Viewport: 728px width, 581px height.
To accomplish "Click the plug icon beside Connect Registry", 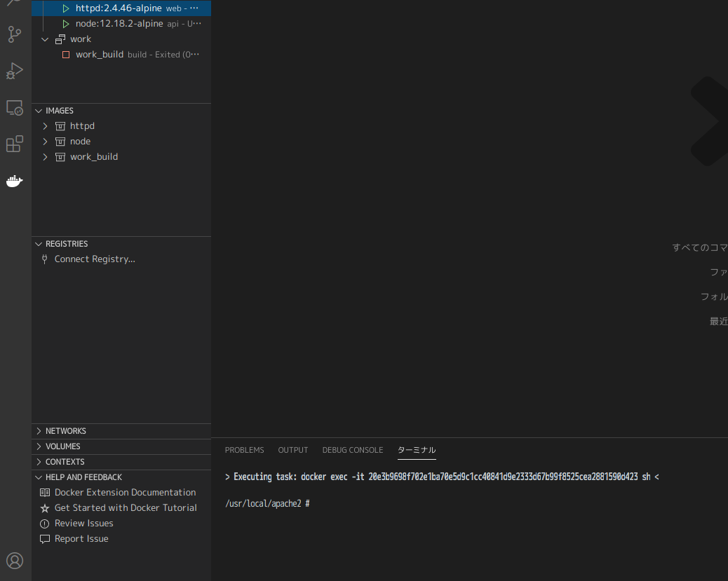I will [x=45, y=259].
